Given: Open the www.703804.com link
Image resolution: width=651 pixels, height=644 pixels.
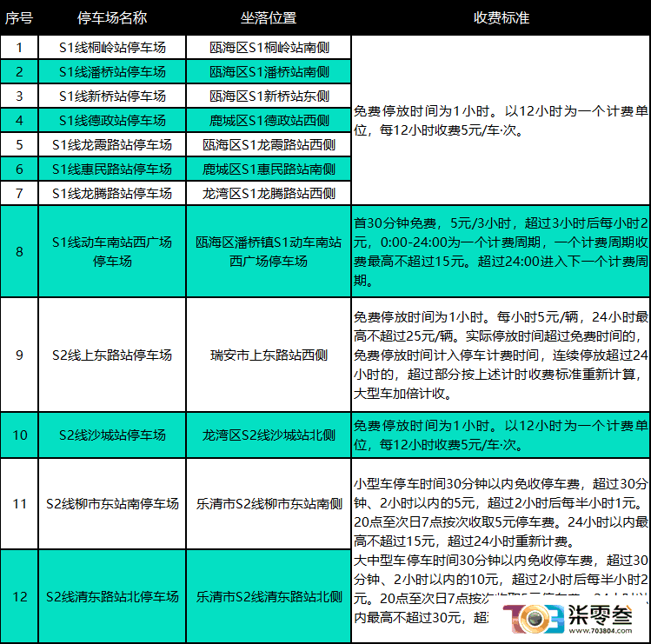Looking at the screenshot, I should (600, 631).
